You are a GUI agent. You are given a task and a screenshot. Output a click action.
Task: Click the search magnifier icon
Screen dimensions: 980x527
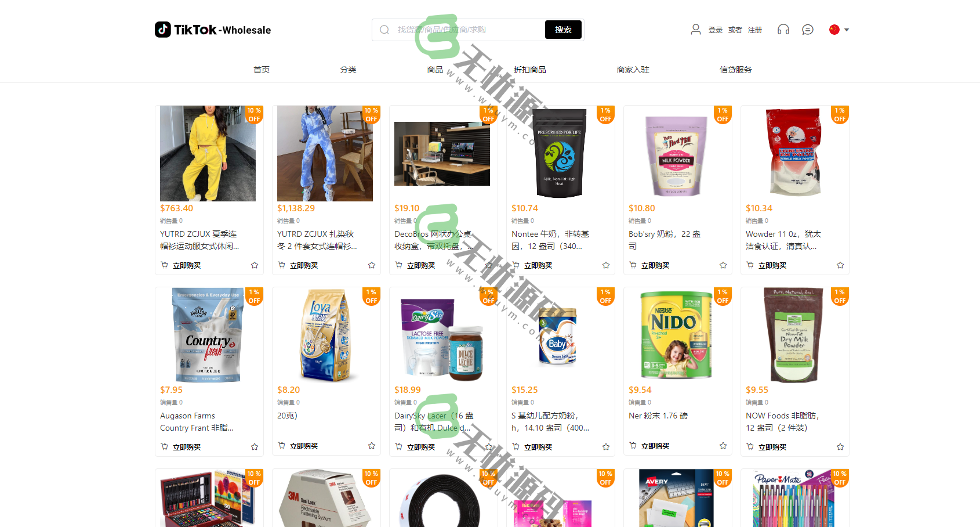(384, 30)
